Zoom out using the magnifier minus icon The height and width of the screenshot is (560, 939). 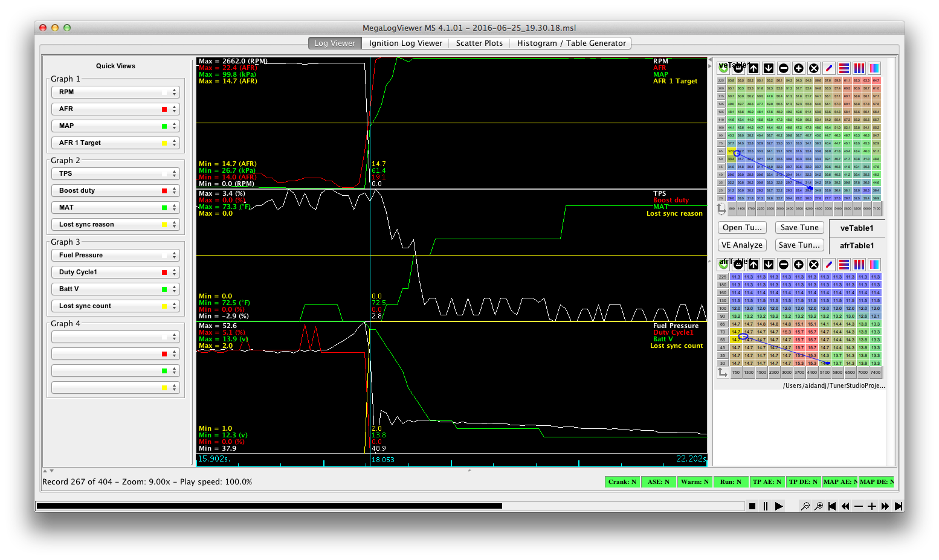805,506
